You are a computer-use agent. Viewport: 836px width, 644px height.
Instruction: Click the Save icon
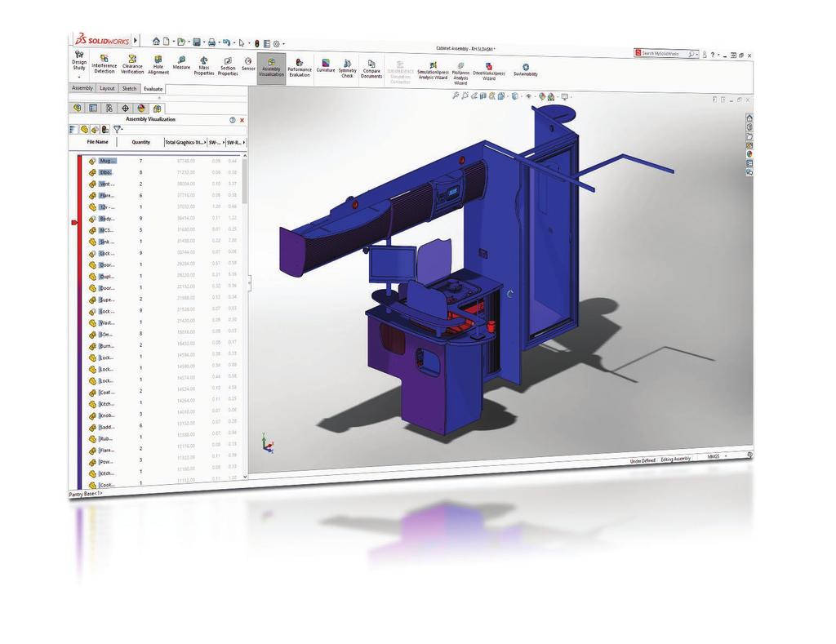tap(197, 42)
